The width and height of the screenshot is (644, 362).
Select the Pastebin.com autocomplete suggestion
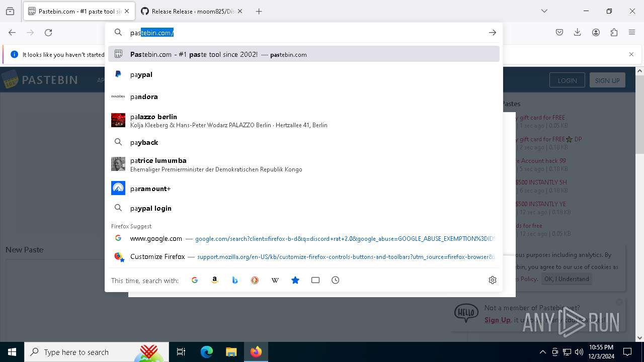[304, 54]
